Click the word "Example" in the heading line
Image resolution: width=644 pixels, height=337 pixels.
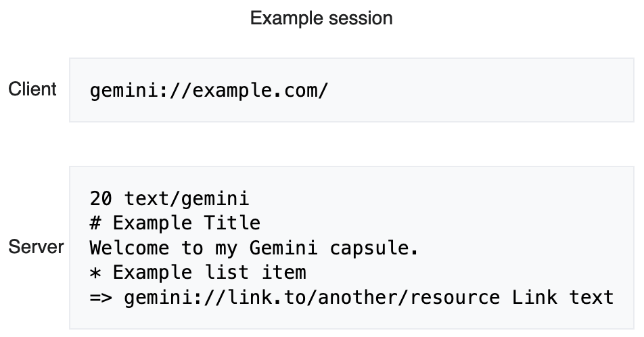(x=152, y=223)
